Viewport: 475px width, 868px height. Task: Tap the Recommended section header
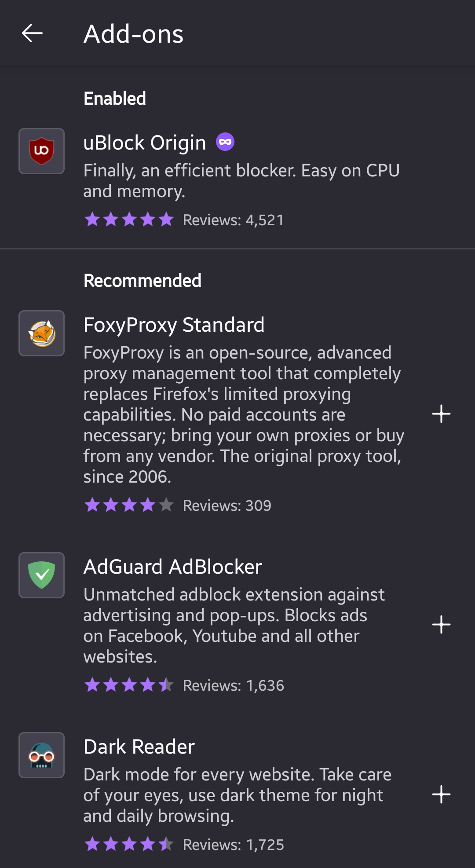click(142, 280)
